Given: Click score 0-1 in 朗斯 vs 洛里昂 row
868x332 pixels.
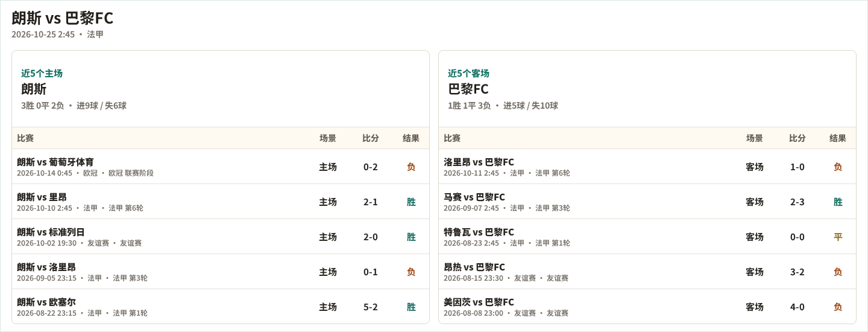Looking at the screenshot, I should pos(371,272).
